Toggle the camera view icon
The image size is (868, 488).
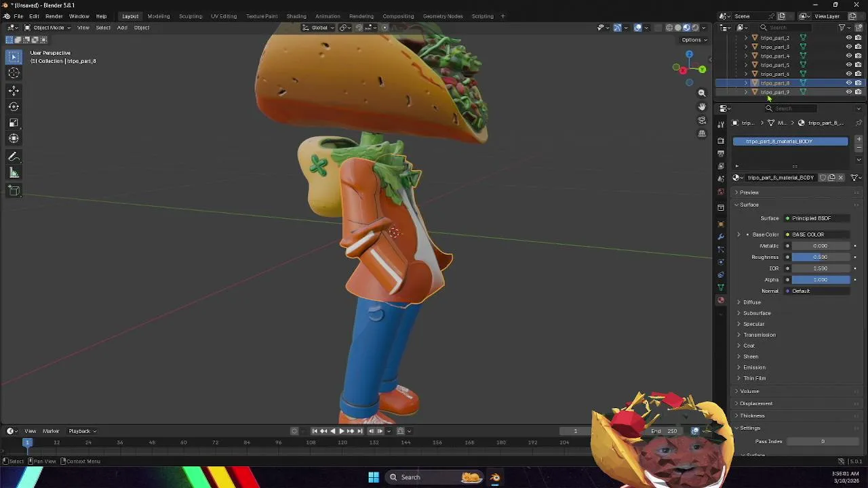(x=702, y=120)
